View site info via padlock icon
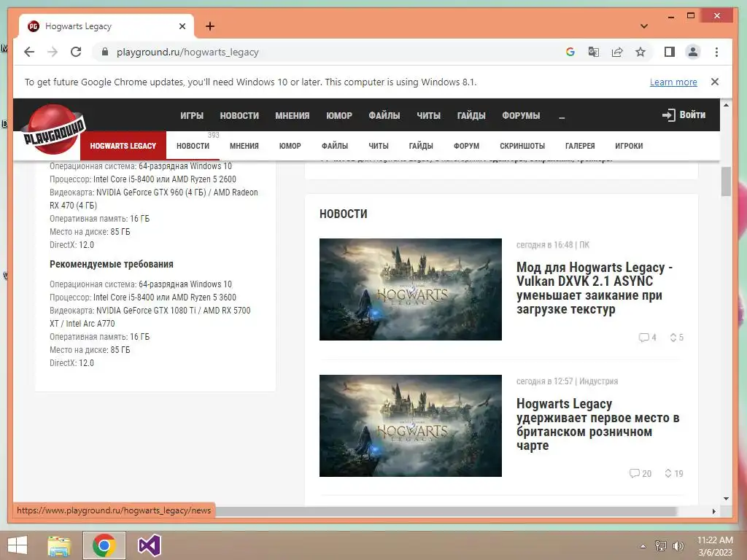Image resolution: width=747 pixels, height=560 pixels. 105,52
